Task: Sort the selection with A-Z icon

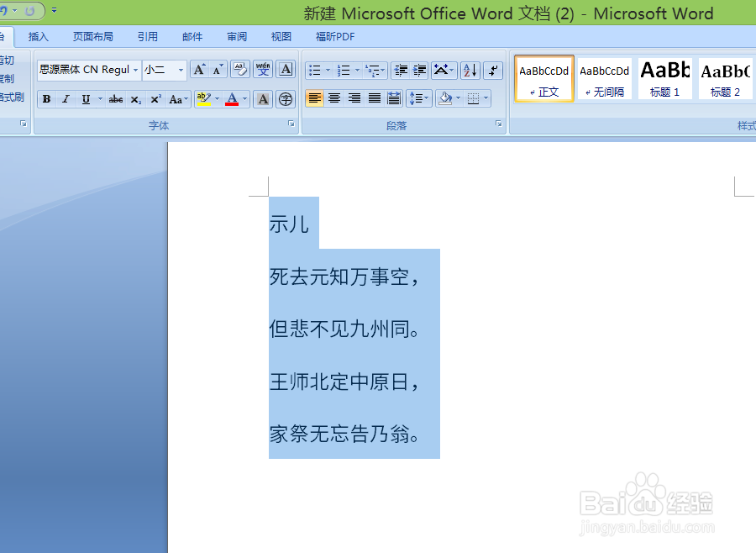Action: tap(470, 71)
